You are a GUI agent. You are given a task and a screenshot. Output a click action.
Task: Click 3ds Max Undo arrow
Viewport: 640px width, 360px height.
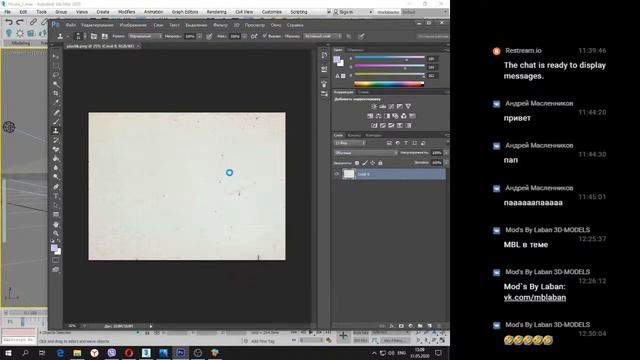9,22
